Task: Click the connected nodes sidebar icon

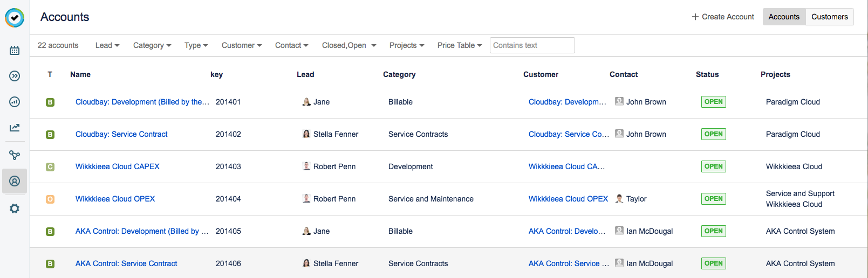Action: pos(15,155)
